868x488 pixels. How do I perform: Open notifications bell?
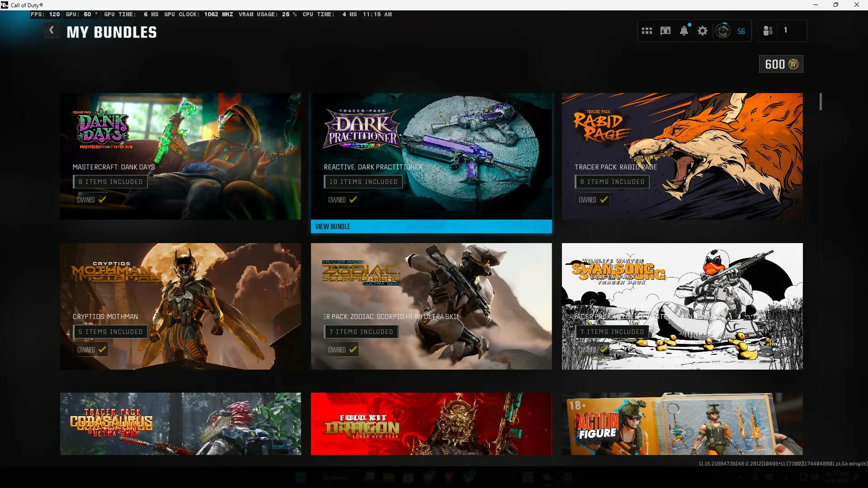(x=684, y=31)
